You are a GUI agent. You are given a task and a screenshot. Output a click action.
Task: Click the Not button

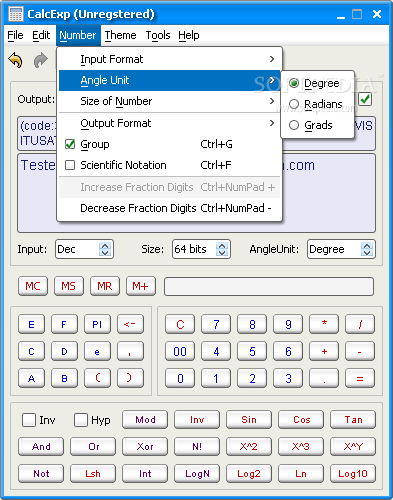coord(41,473)
